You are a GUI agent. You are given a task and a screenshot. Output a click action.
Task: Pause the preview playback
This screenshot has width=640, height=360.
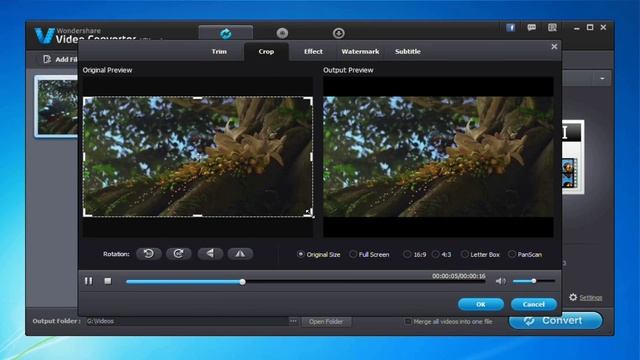pyautogui.click(x=89, y=281)
